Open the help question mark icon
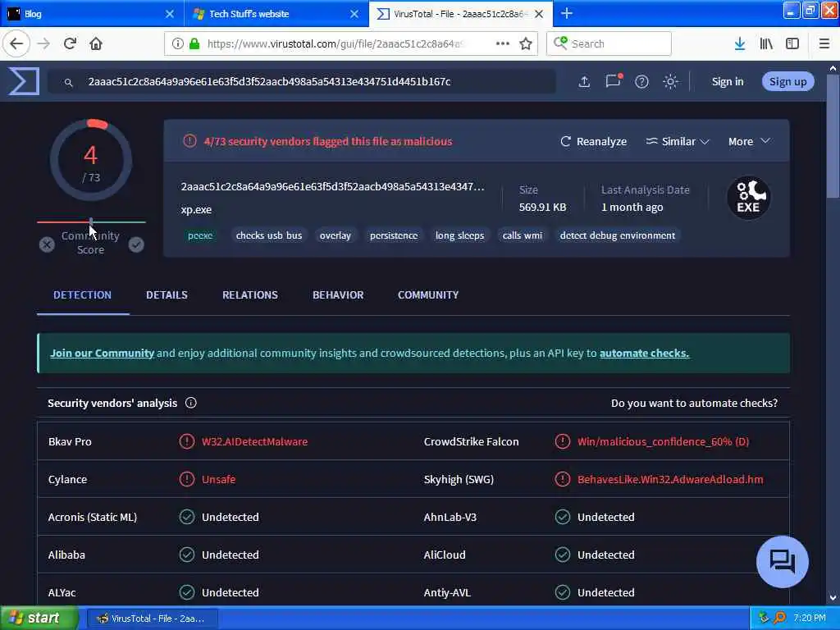 641,81
